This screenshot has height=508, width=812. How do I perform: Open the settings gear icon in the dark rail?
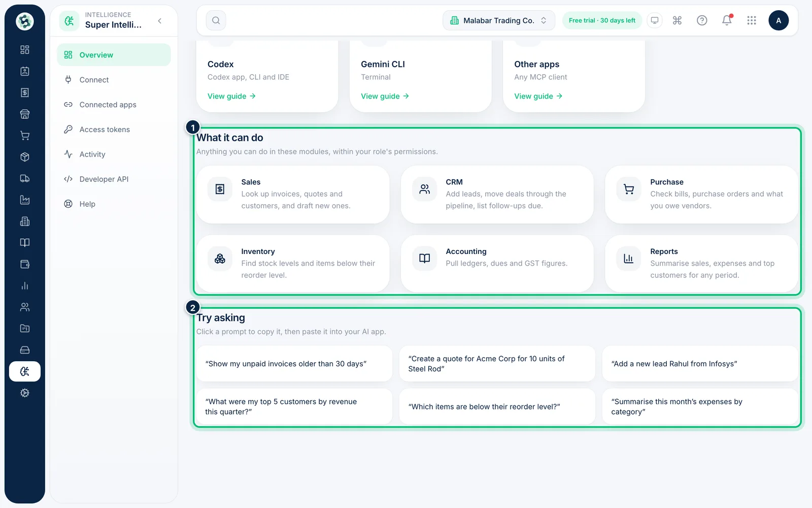point(24,393)
